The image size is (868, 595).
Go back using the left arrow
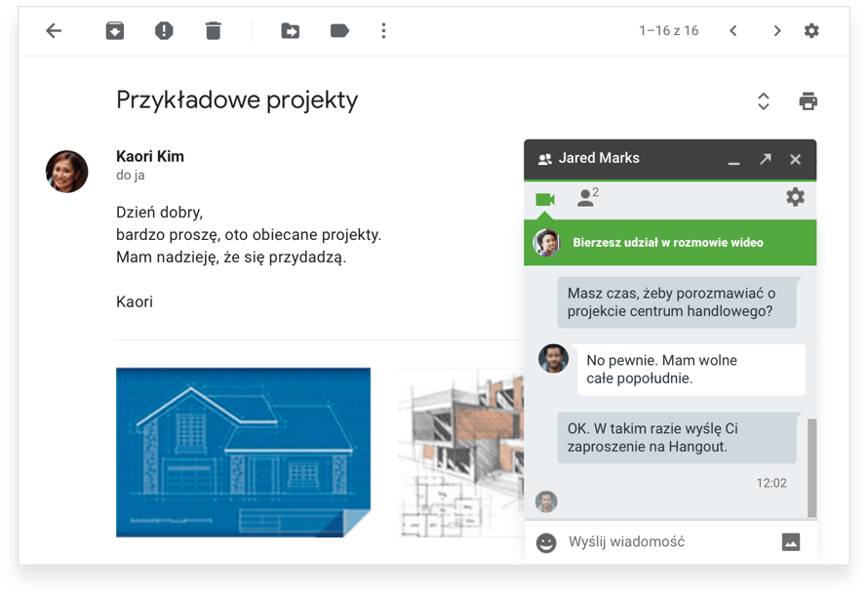54,31
